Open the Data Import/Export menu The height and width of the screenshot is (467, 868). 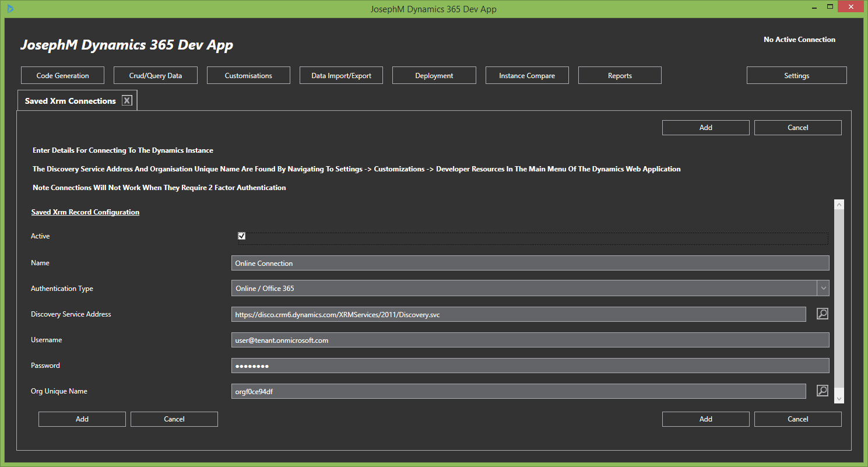pyautogui.click(x=341, y=75)
